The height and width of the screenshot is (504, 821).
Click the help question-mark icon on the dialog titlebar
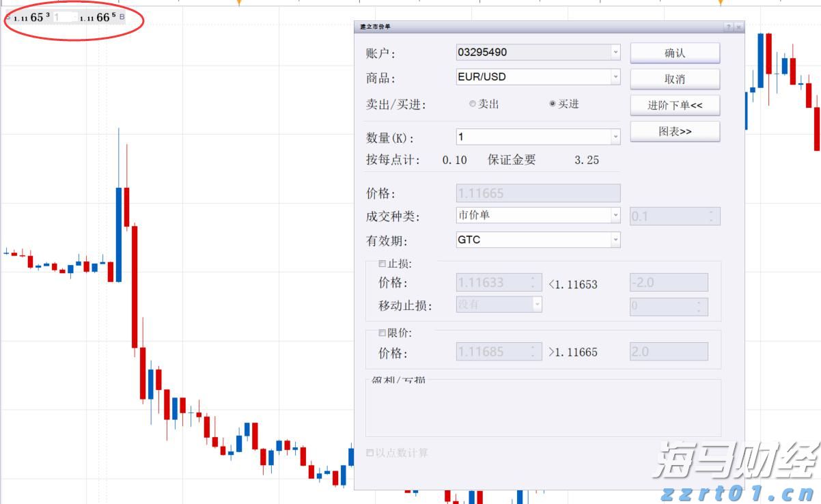727,27
